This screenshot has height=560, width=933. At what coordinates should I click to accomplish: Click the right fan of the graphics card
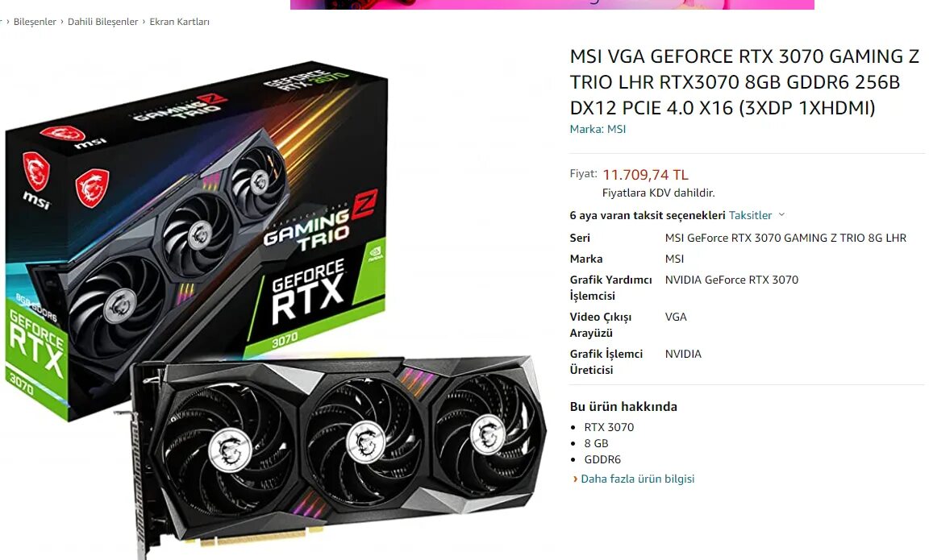(488, 434)
